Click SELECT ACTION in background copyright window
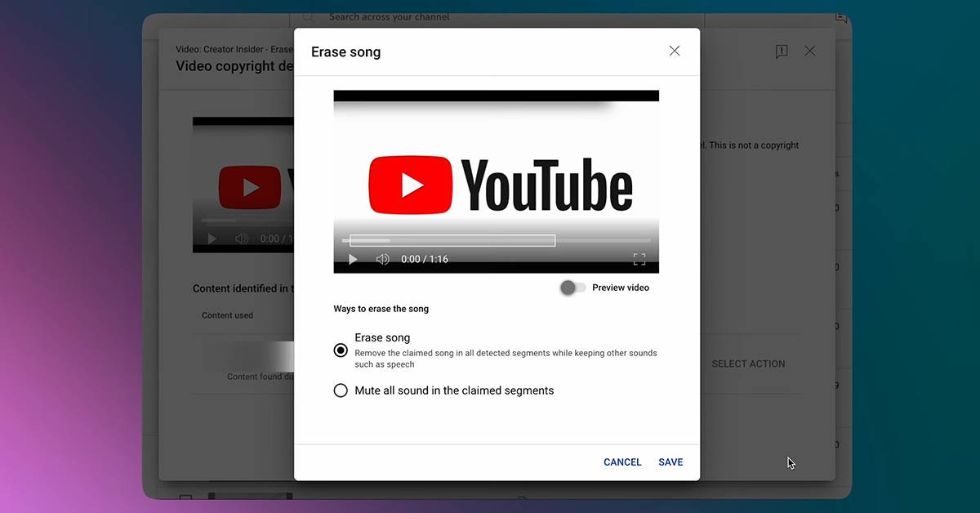The height and width of the screenshot is (513, 980). (748, 364)
